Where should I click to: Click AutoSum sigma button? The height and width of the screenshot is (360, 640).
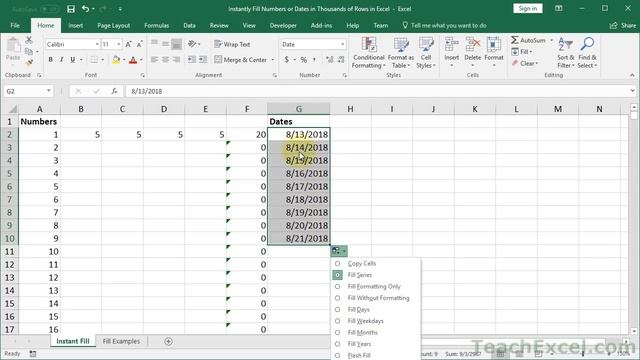[x=528, y=40]
